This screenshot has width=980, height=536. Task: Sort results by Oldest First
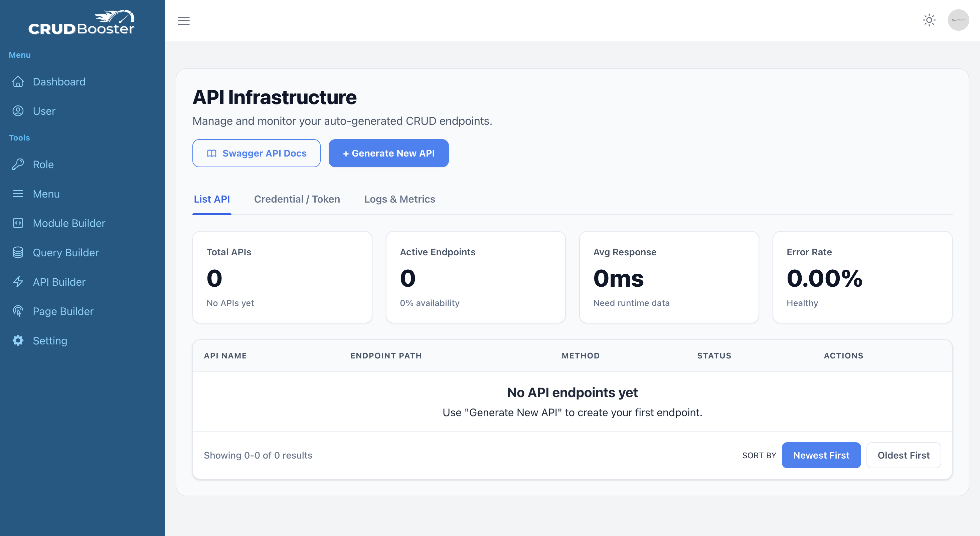tap(903, 455)
